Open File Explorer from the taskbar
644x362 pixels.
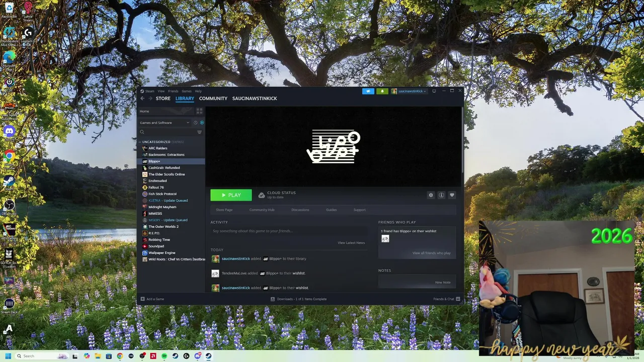[x=98, y=356]
